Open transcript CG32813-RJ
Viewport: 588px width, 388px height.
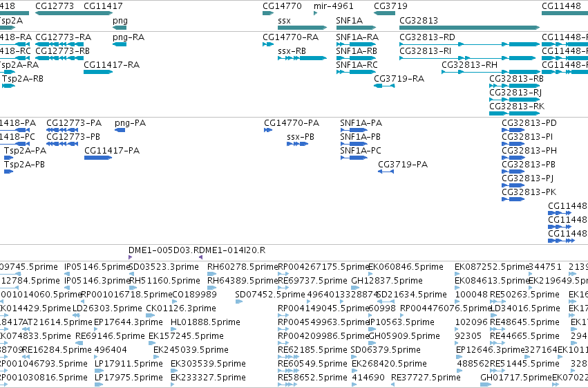[x=515, y=100]
